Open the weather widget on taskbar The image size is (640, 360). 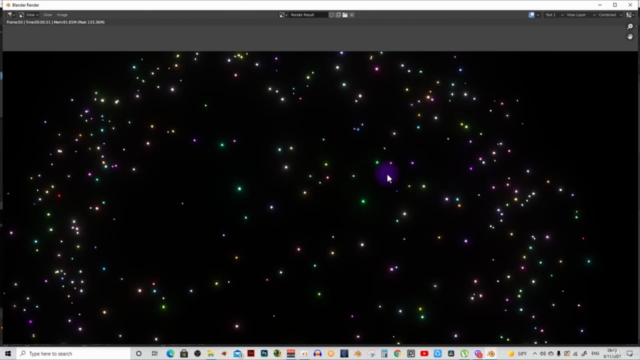[517, 353]
